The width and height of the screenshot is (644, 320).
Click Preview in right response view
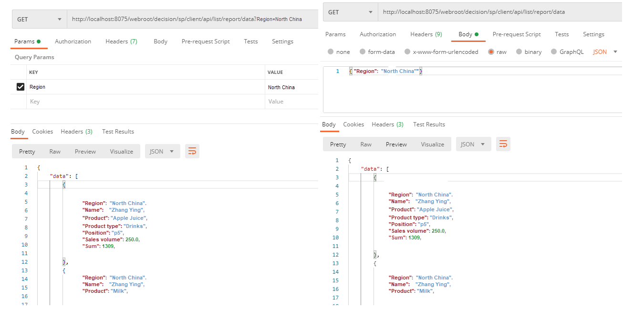pyautogui.click(x=396, y=144)
